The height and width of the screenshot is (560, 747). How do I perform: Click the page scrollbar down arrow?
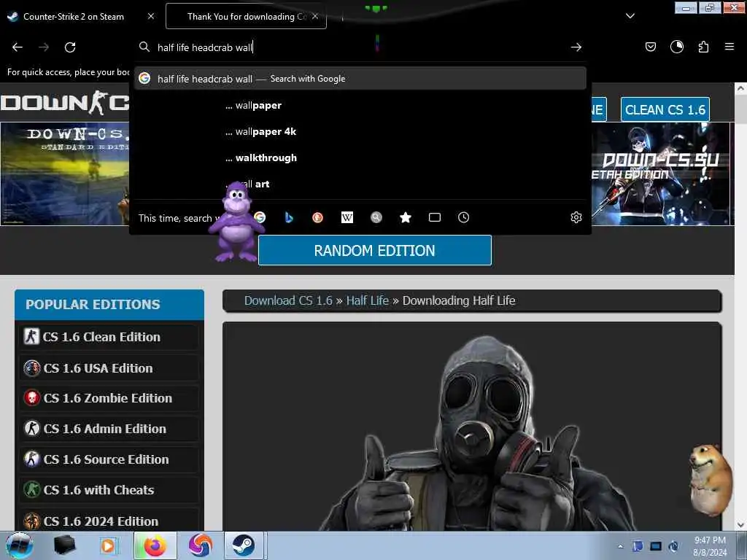(740, 525)
